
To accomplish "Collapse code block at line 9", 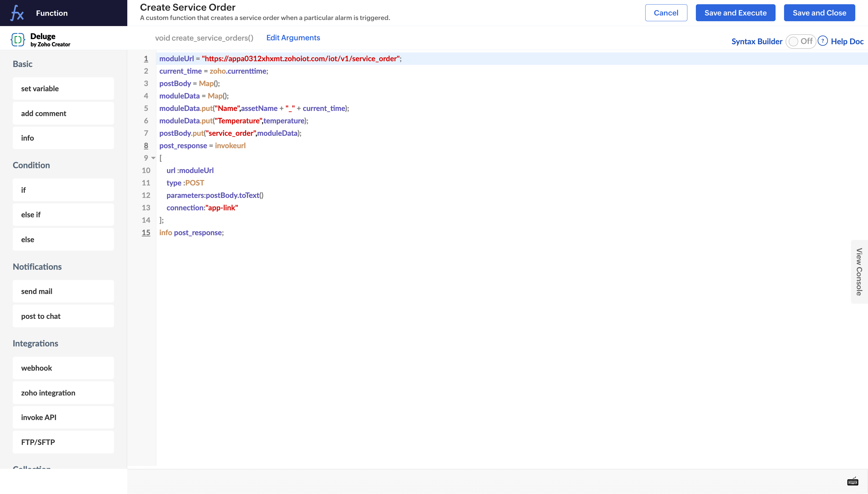I will (x=153, y=158).
